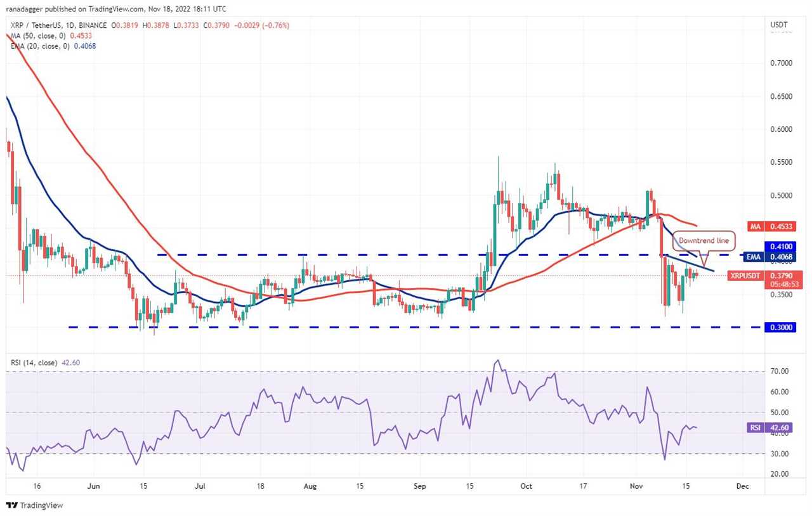The image size is (812, 516).
Task: Click the USDT currency label on price axis
Action: pyautogui.click(x=779, y=26)
